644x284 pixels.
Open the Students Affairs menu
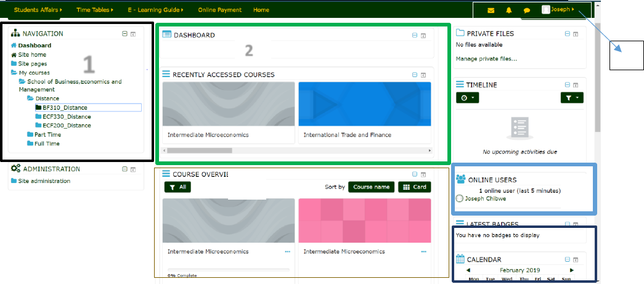pyautogui.click(x=38, y=10)
